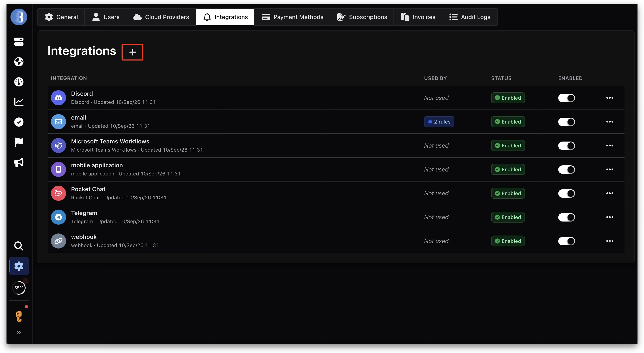Image resolution: width=644 pixels, height=353 pixels.
Task: Click the settings gear icon in sidebar
Action: tap(19, 266)
